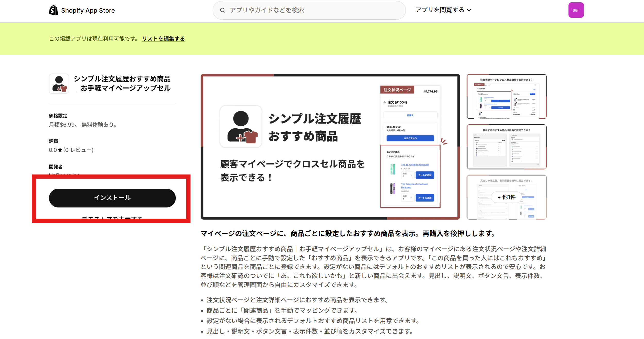Click the search magnifier icon
The width and height of the screenshot is (644, 339).
pos(222,10)
